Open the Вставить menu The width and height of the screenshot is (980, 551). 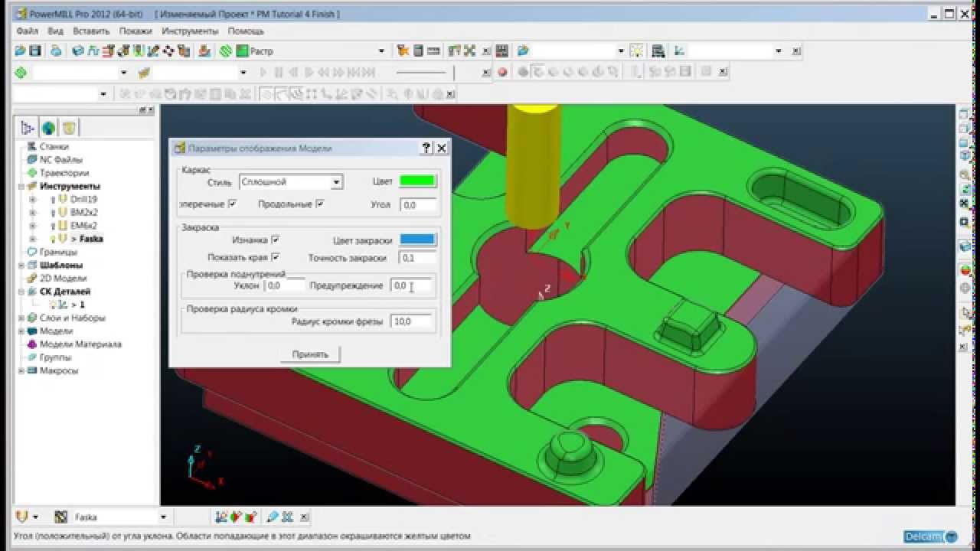pyautogui.click(x=91, y=31)
